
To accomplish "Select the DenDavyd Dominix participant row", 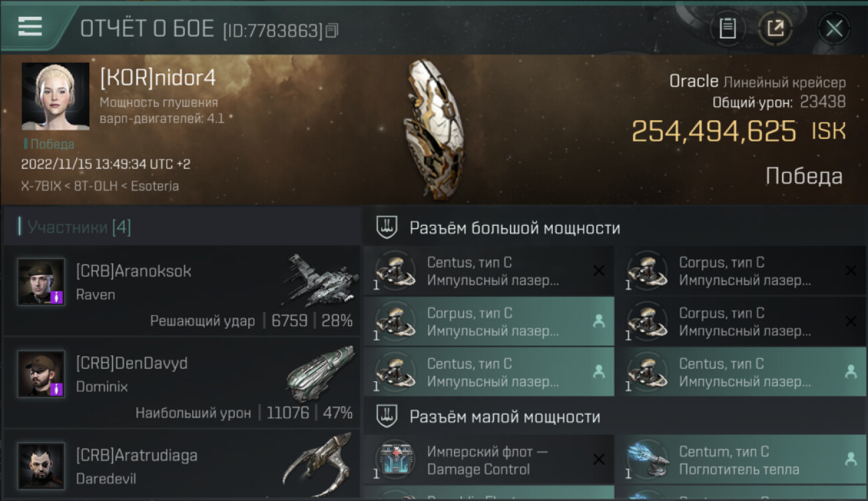I will click(182, 382).
